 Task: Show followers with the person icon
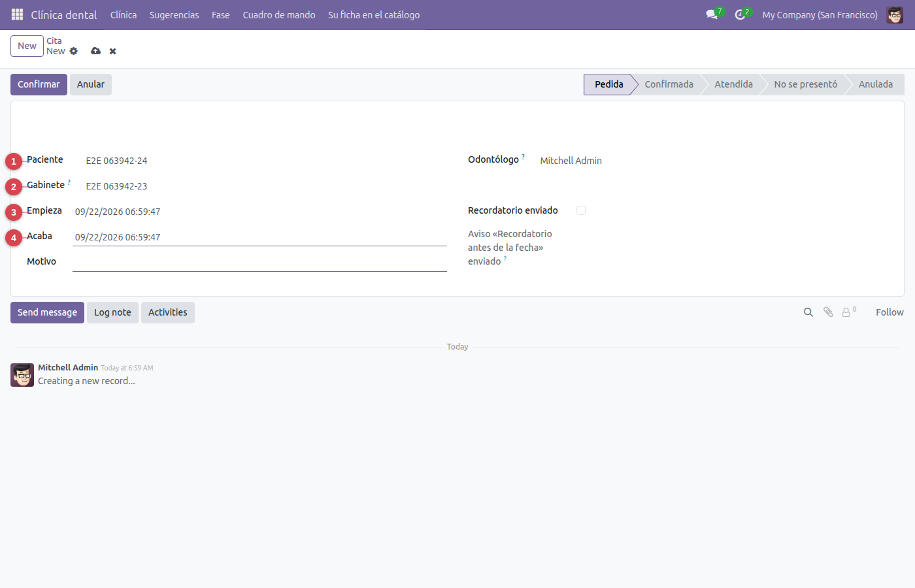pyautogui.click(x=849, y=312)
